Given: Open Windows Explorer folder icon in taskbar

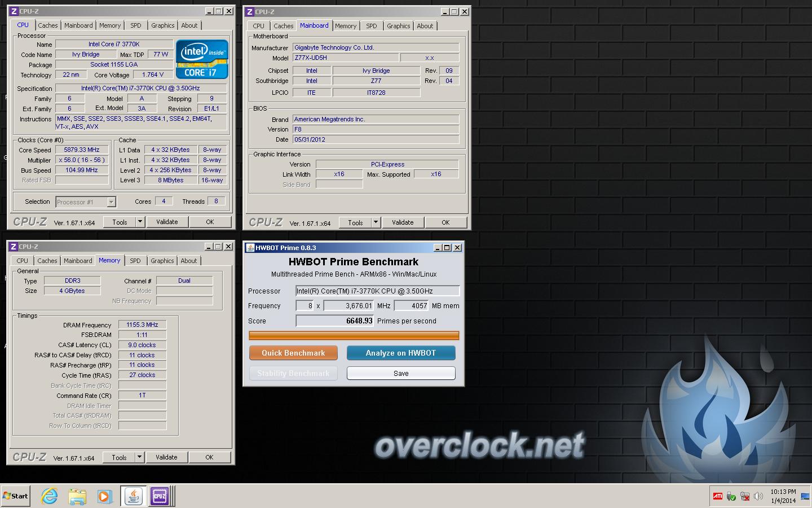Looking at the screenshot, I should coord(77,496).
